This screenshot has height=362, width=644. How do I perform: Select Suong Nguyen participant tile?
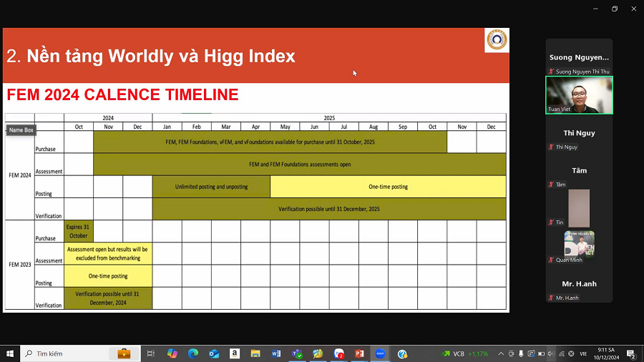[x=579, y=57]
